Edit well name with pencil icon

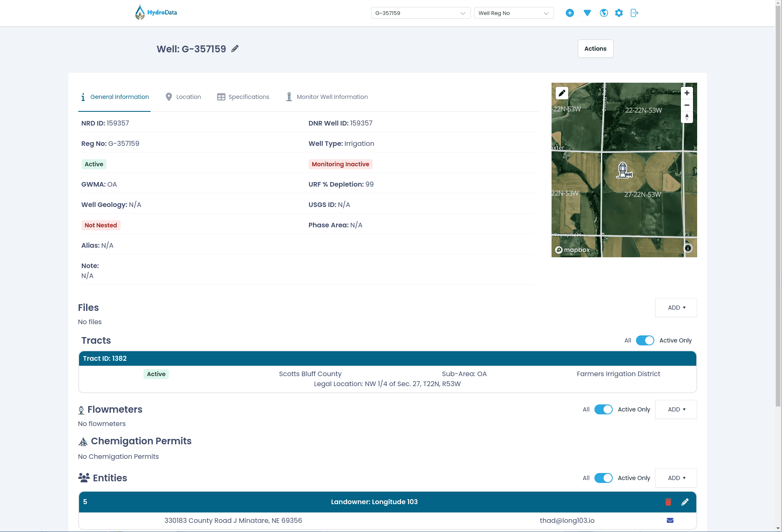pyautogui.click(x=235, y=49)
